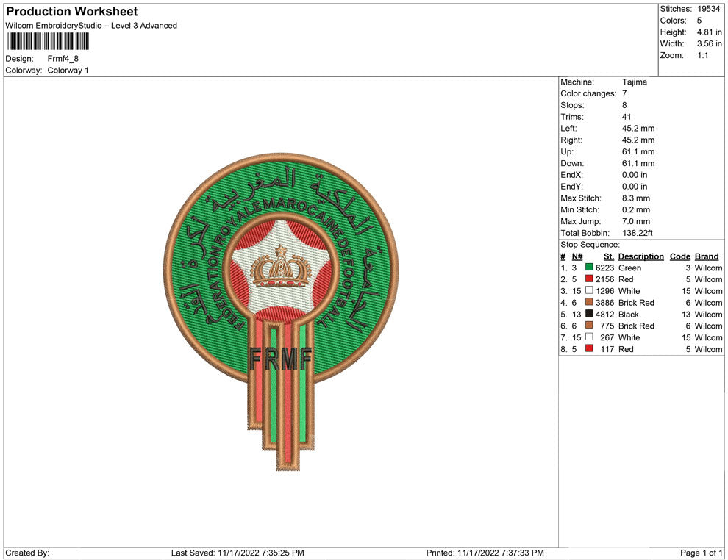
Task: Click the 'Description' column header
Action: click(x=640, y=256)
